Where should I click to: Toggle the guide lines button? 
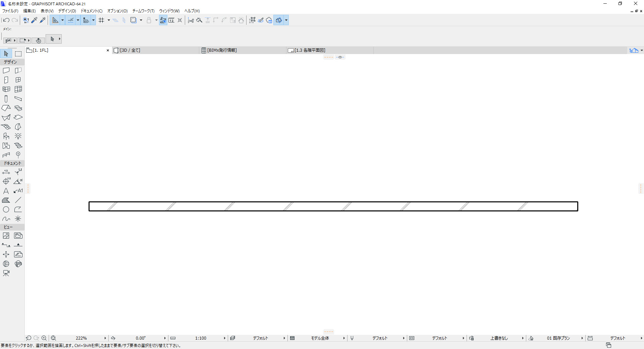(x=55, y=20)
